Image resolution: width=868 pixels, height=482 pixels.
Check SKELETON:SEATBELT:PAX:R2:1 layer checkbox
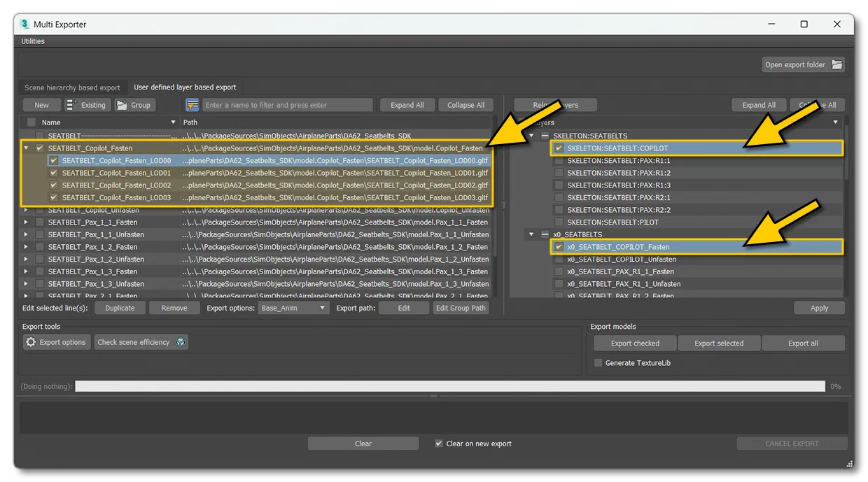point(559,197)
